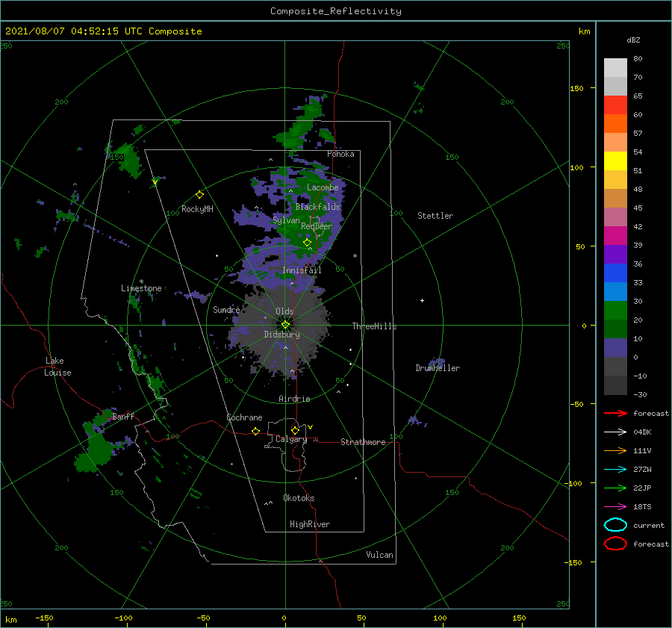Screen dimensions: 672x628
Task: Choose the green 22JP arrow legend entry
Action: click(615, 488)
